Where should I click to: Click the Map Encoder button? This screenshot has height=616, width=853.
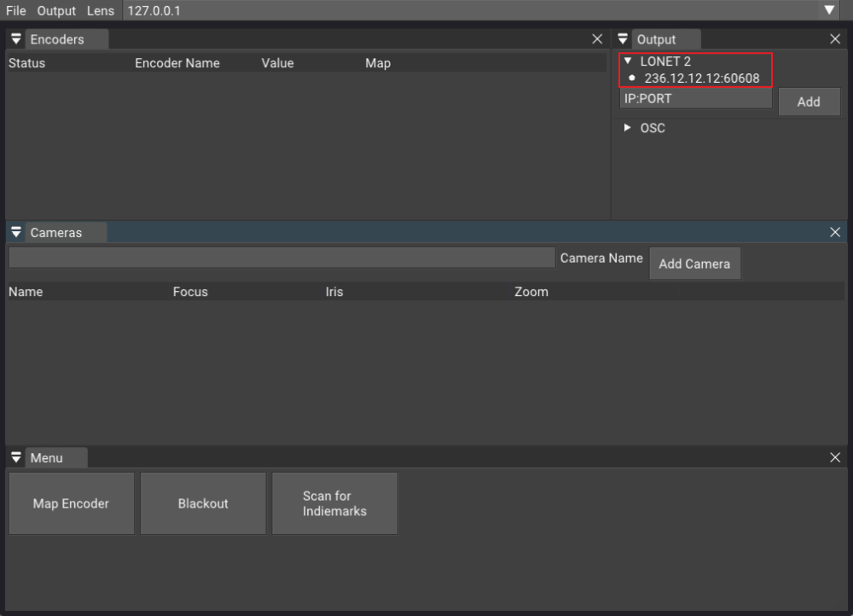point(72,503)
